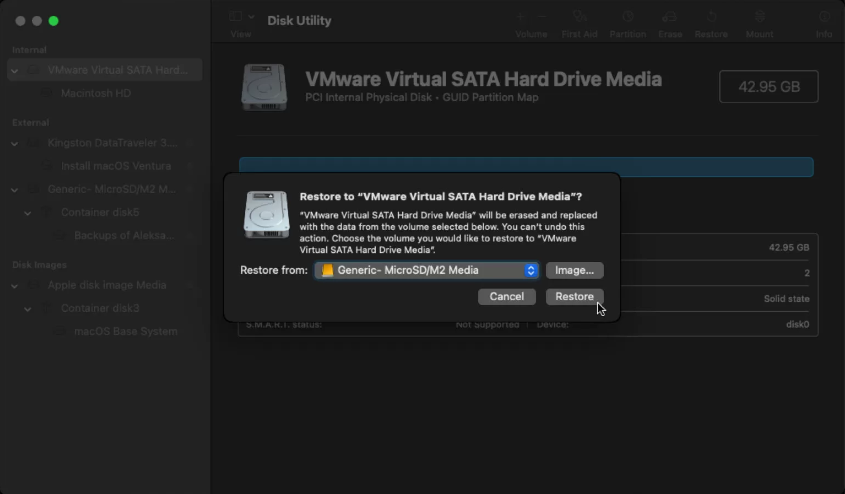Select Backups of Aleksa... volume
The width and height of the screenshot is (845, 494).
105,235
